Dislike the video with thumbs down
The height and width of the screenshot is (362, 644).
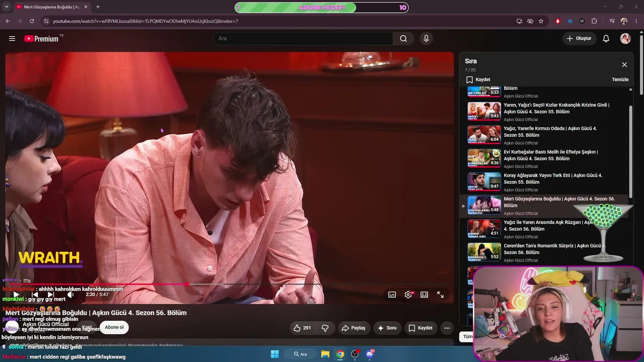[x=325, y=328]
